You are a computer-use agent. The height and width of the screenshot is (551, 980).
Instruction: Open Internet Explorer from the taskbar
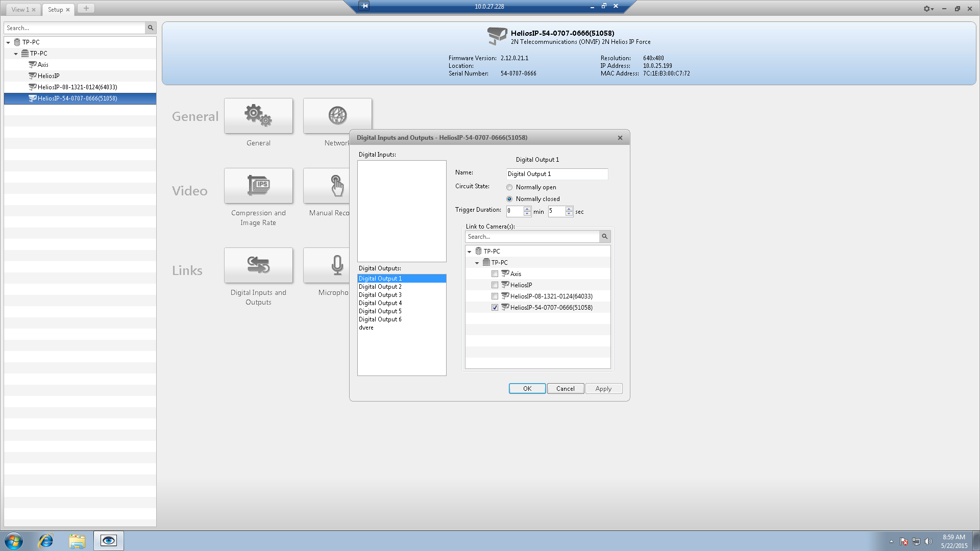tap(46, 541)
